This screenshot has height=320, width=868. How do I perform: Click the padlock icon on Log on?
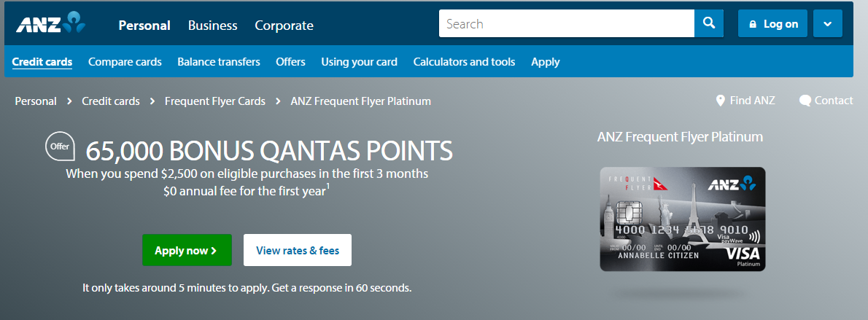click(752, 24)
